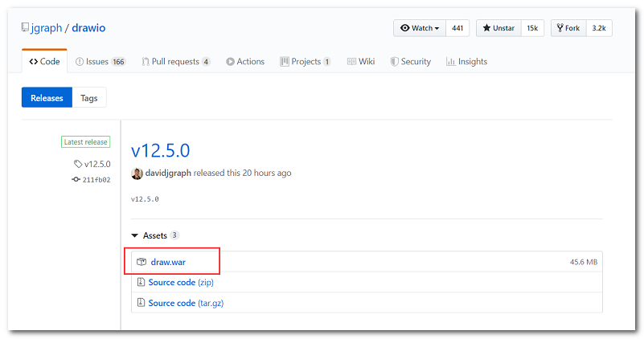Open commit 211fb02
Image resolution: width=644 pixels, height=339 pixels.
click(96, 180)
